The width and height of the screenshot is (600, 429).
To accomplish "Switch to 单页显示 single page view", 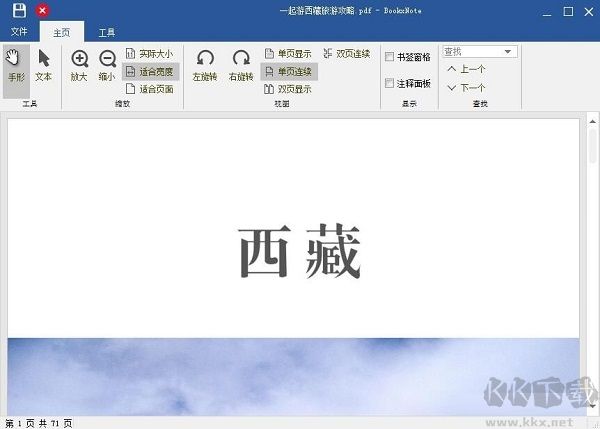I will (x=288, y=54).
